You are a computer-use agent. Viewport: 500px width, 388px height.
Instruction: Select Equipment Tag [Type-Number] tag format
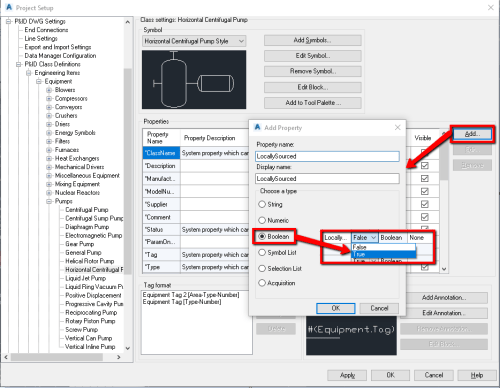(x=182, y=302)
